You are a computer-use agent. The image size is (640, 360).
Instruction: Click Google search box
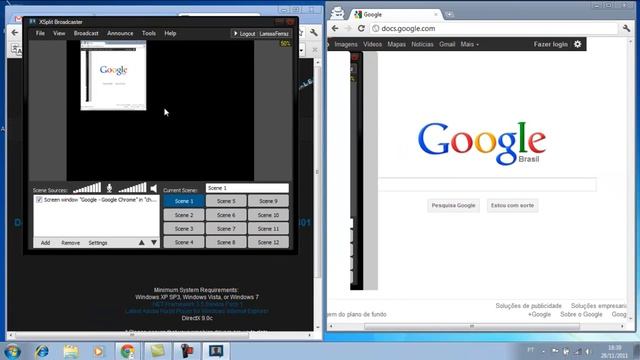487,185
